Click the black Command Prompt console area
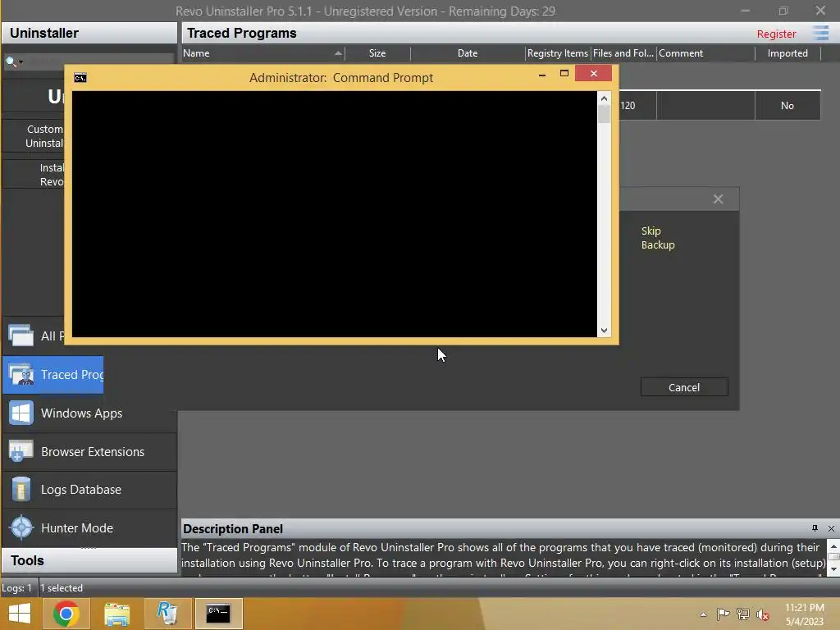840x630 pixels. (335, 214)
